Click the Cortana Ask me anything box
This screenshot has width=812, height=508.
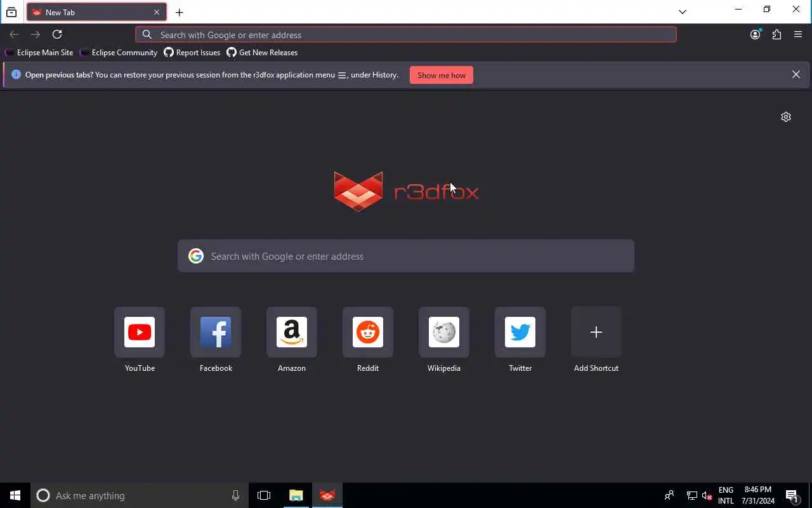pyautogui.click(x=140, y=495)
